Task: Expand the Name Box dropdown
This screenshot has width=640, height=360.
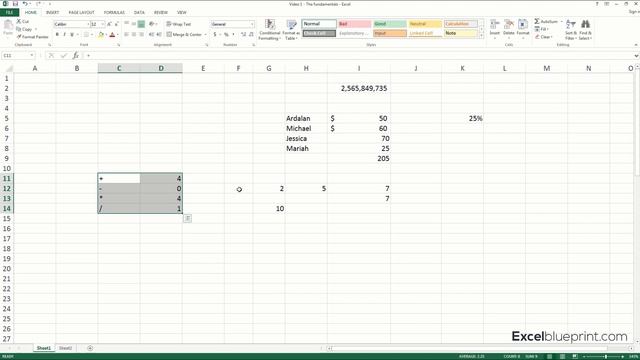Action: (x=31, y=56)
